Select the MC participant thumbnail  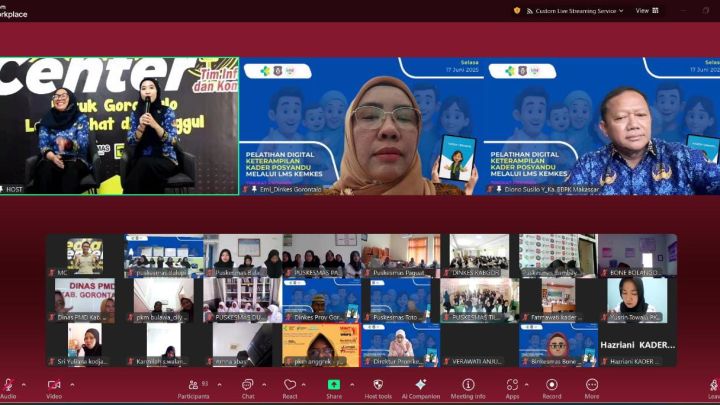[85, 256]
